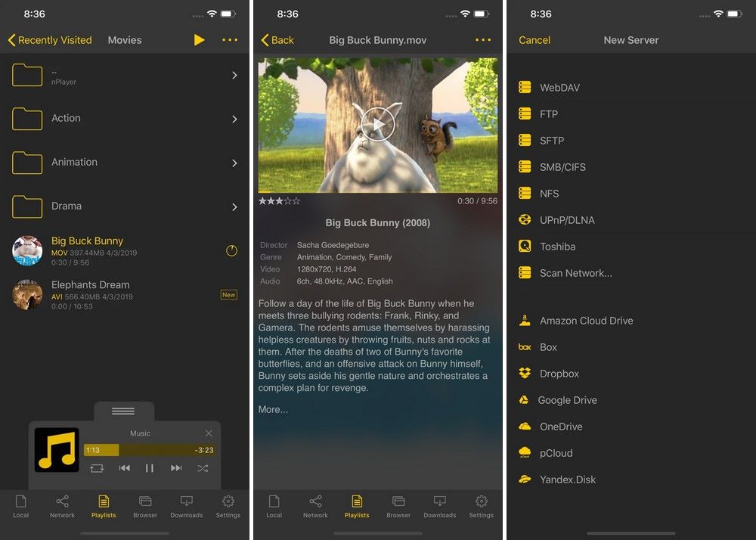
Task: Expand the Animation folder
Action: [x=234, y=163]
